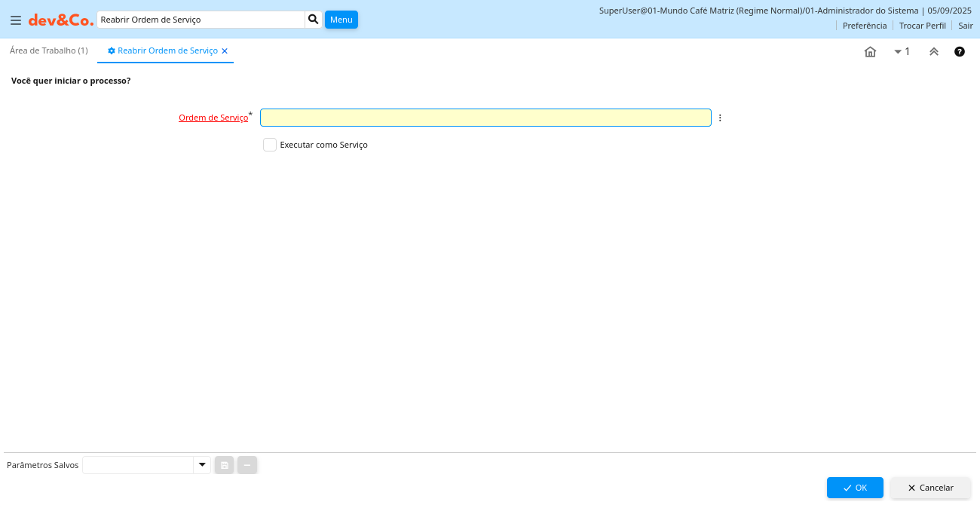Open the Preferência link
Screen dimensions: 980x508
click(864, 26)
